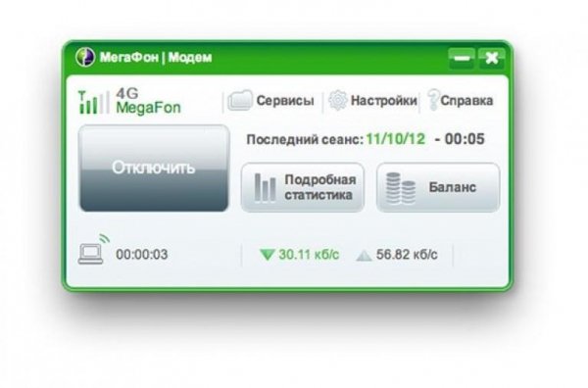
Task: Click the 4G network type label
Action: coord(127,93)
